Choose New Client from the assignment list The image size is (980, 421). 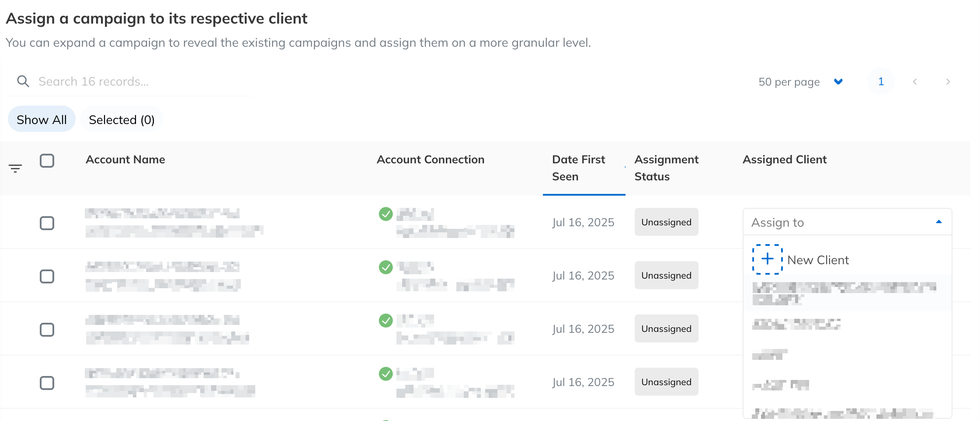click(817, 259)
